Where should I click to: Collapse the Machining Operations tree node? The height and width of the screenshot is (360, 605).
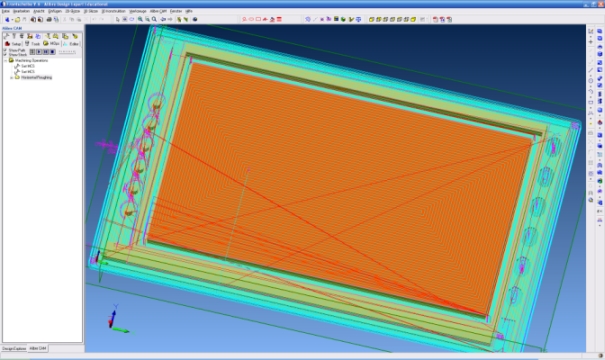(5, 61)
